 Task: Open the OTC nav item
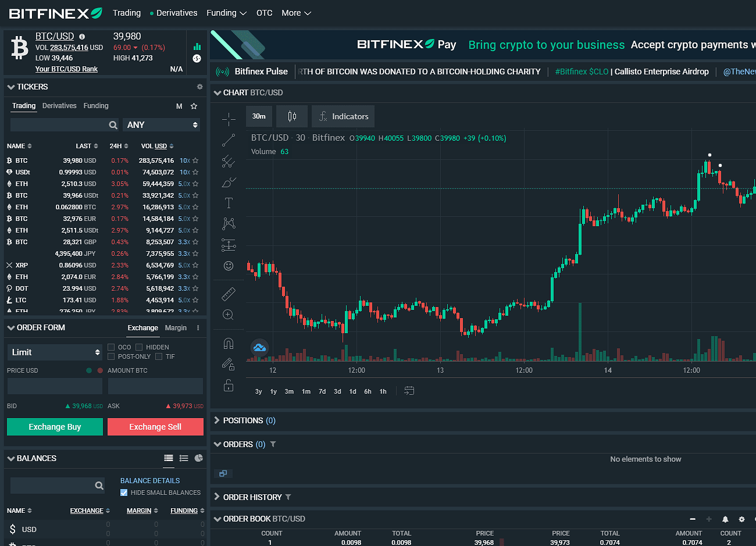(265, 13)
